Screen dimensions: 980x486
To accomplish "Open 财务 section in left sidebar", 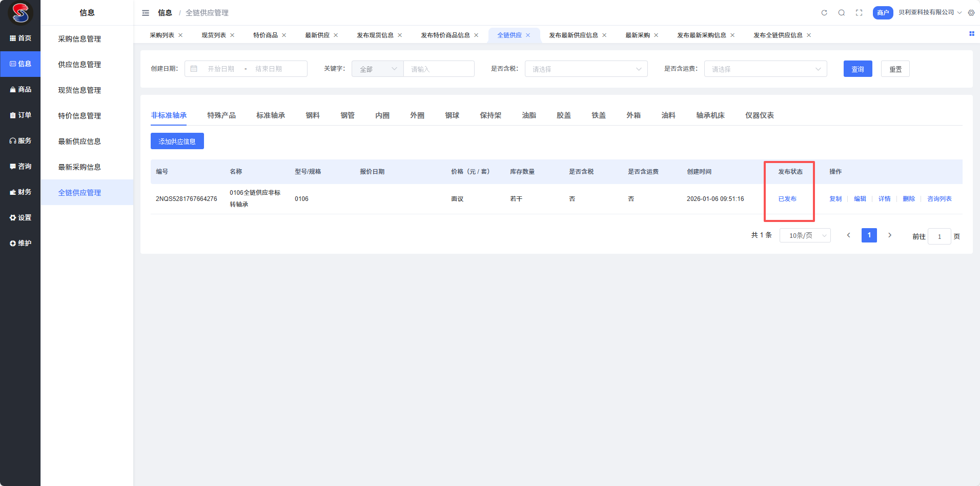I will (x=21, y=192).
